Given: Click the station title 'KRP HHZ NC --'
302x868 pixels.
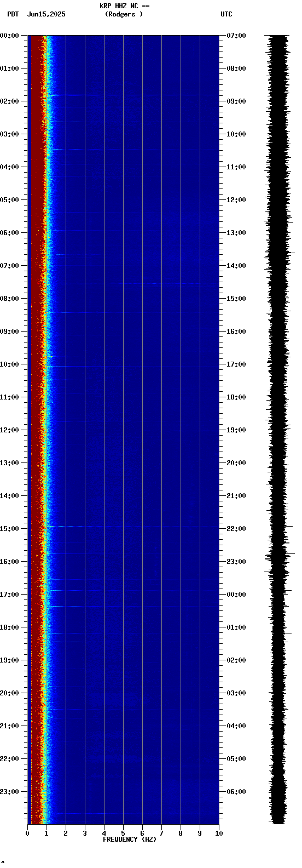Looking at the screenshot, I should coord(124,6).
